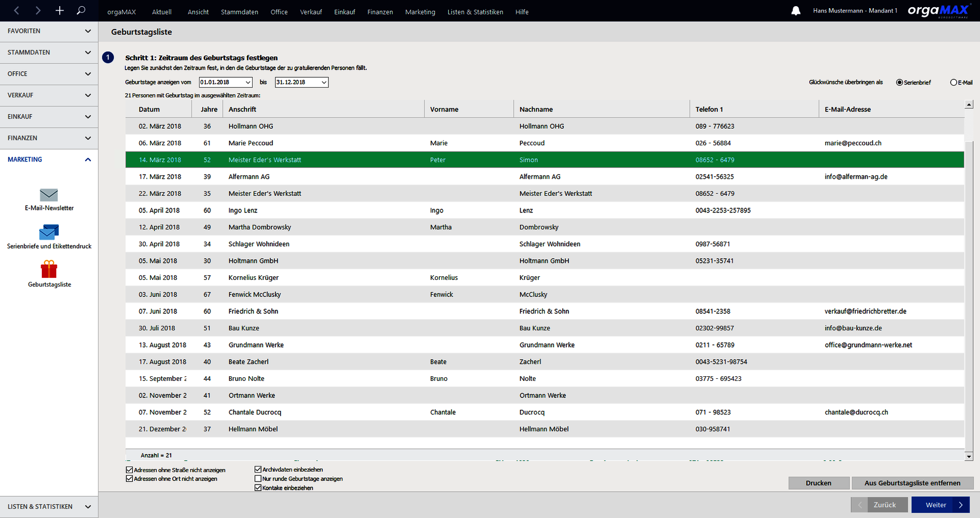Open Serienbriefe und Etikettendruck
The image size is (980, 518).
click(49, 237)
